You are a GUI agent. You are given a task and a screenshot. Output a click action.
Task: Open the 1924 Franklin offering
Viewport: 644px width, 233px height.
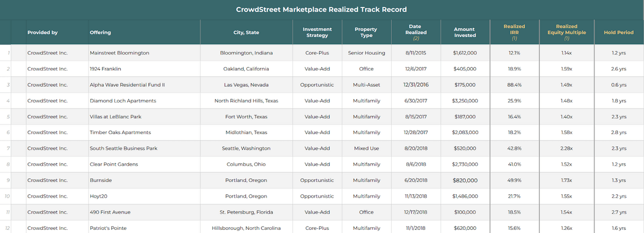pyautogui.click(x=105, y=69)
